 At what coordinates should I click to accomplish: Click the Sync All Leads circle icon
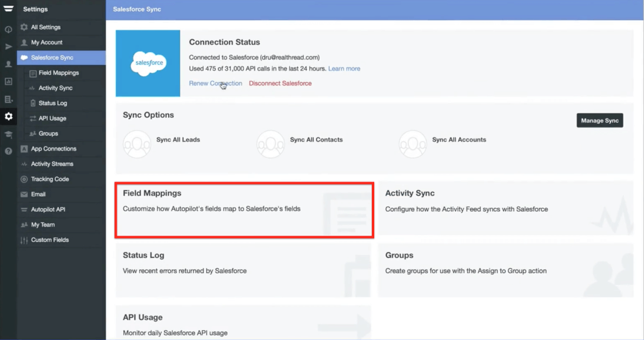pos(137,144)
